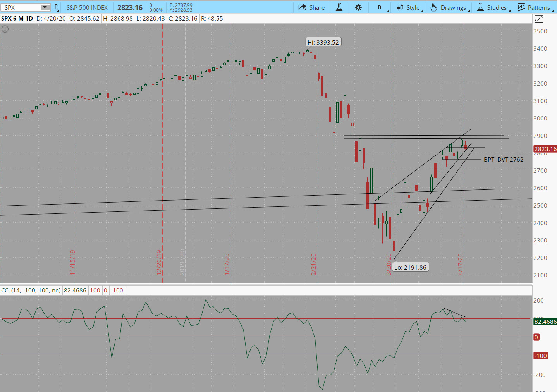Click the Share button label
The width and height of the screenshot is (557, 392).
(x=317, y=7)
